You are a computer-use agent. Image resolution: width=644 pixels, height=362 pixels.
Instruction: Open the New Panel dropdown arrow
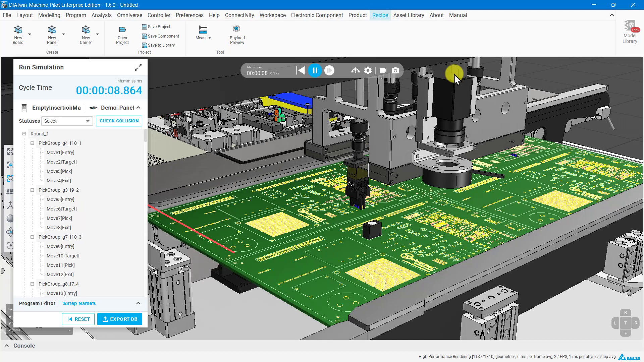[63, 34]
